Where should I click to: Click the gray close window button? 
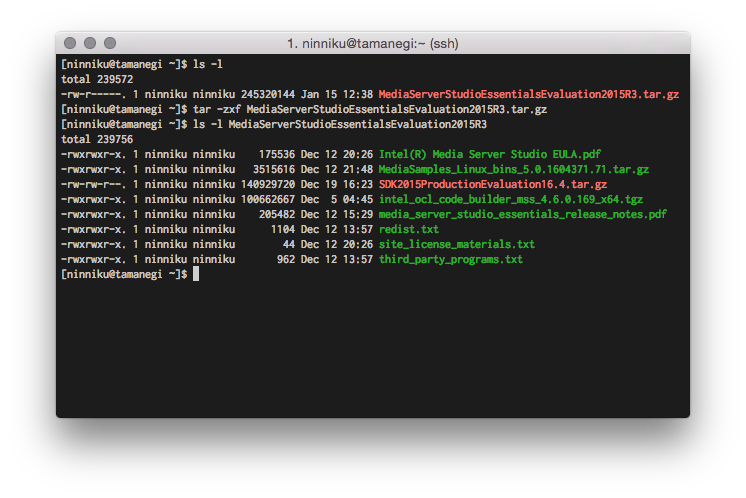[70, 43]
